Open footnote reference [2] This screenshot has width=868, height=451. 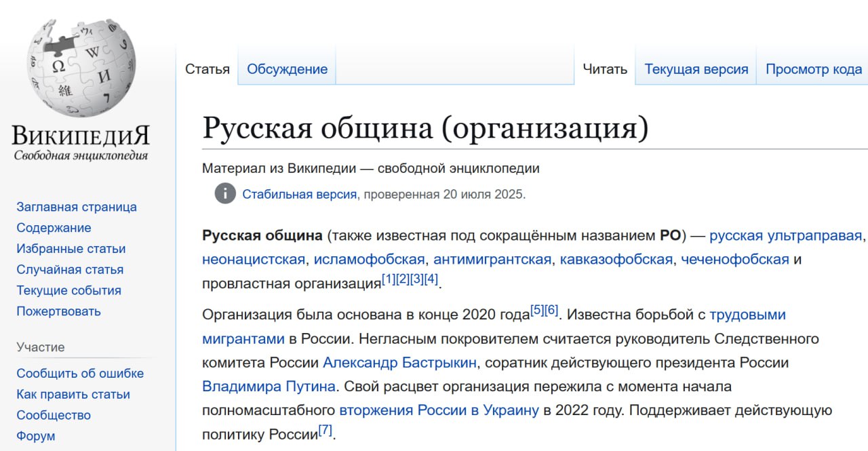point(402,279)
